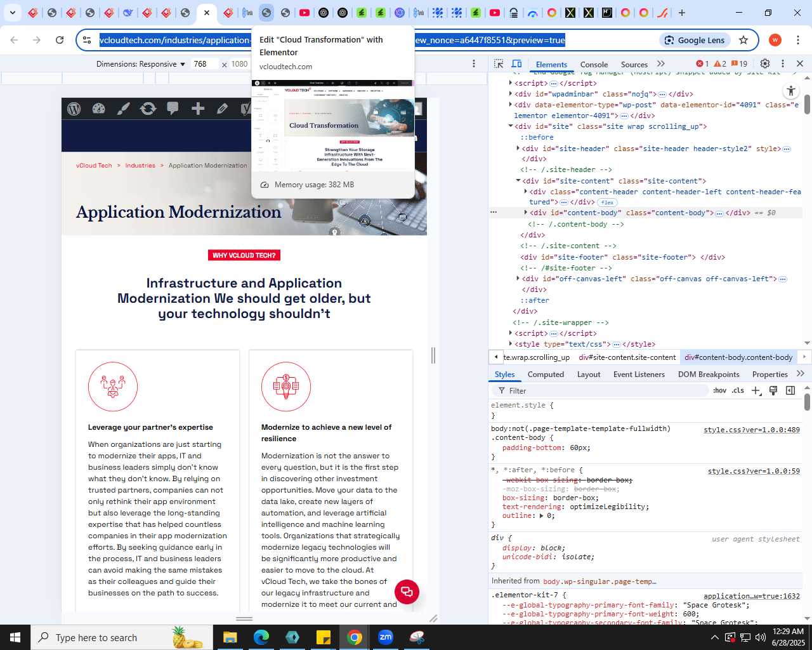Open device toolbar more options menu
The height and width of the screenshot is (650, 812).
tap(474, 63)
